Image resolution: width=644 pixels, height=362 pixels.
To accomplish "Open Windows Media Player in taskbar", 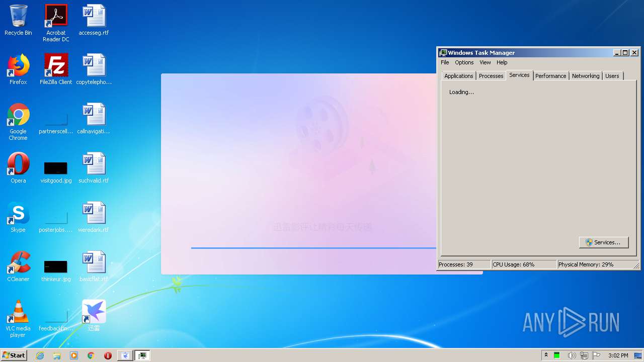I will 74,355.
